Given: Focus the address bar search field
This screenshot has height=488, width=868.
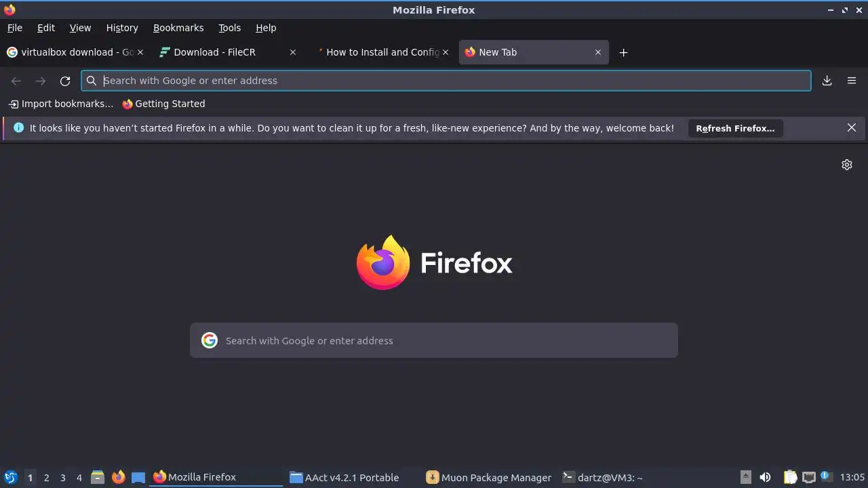Looking at the screenshot, I should point(446,81).
